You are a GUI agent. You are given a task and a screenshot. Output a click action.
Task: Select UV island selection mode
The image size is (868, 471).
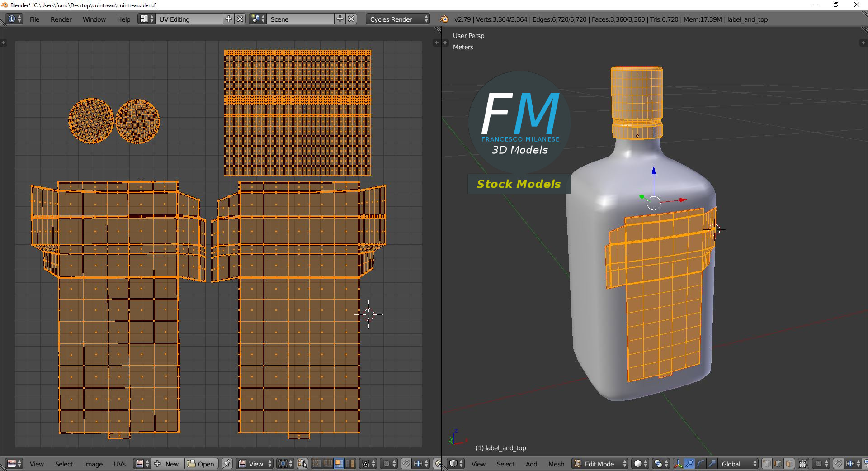click(350, 464)
